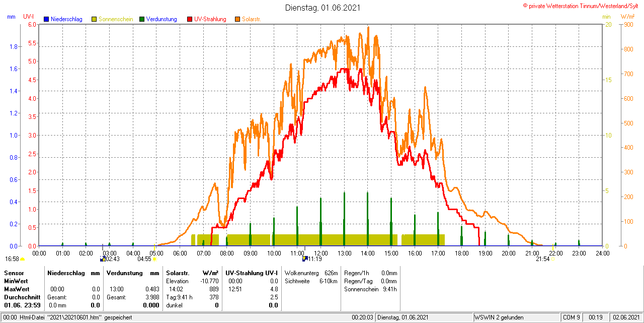
Task: Click the COM 9 status bar field
Action: tap(572, 317)
